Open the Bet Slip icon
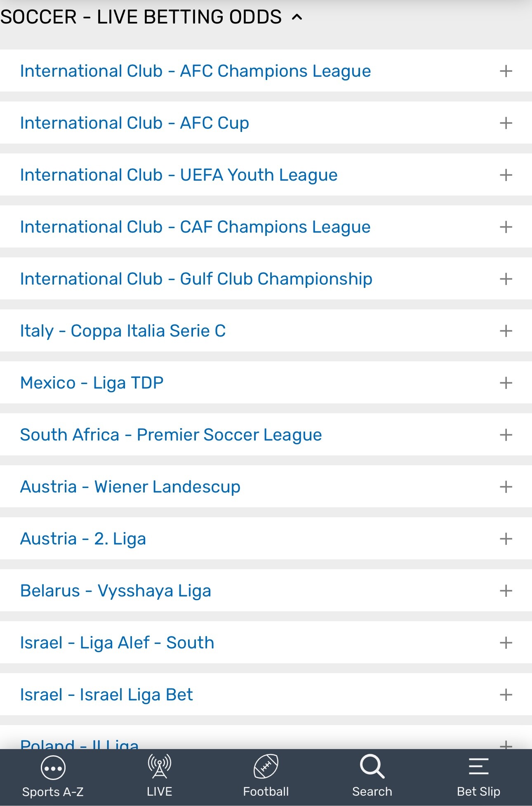 (x=478, y=766)
